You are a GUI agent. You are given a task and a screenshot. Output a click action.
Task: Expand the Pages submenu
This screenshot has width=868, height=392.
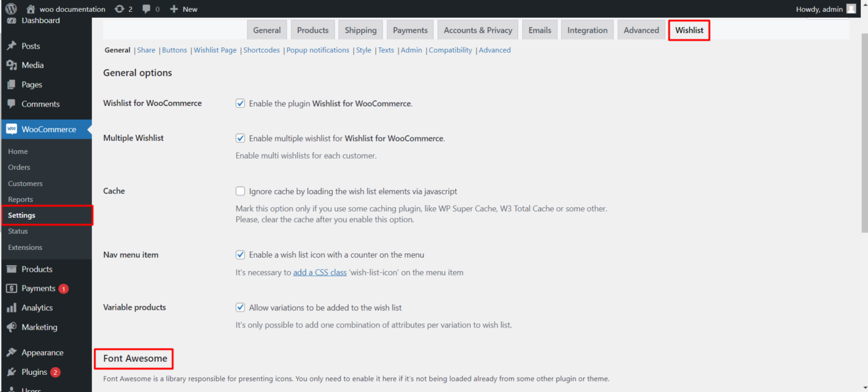pos(30,84)
